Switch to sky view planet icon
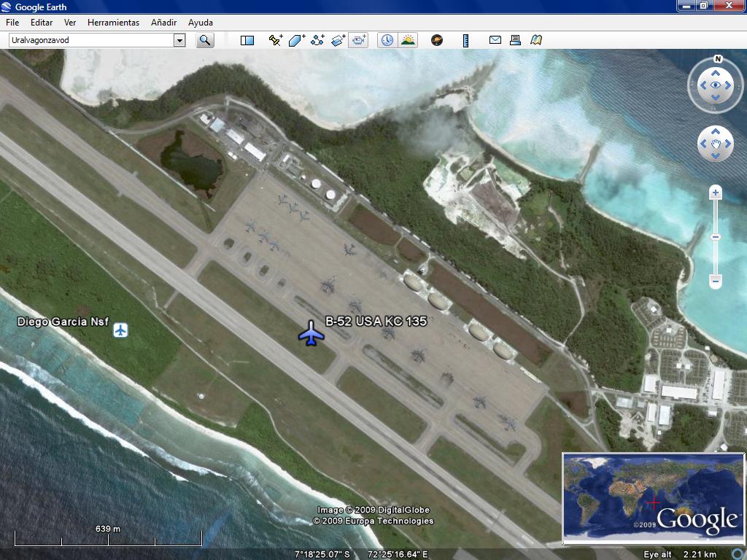This screenshot has height=560, width=747. pyautogui.click(x=437, y=40)
